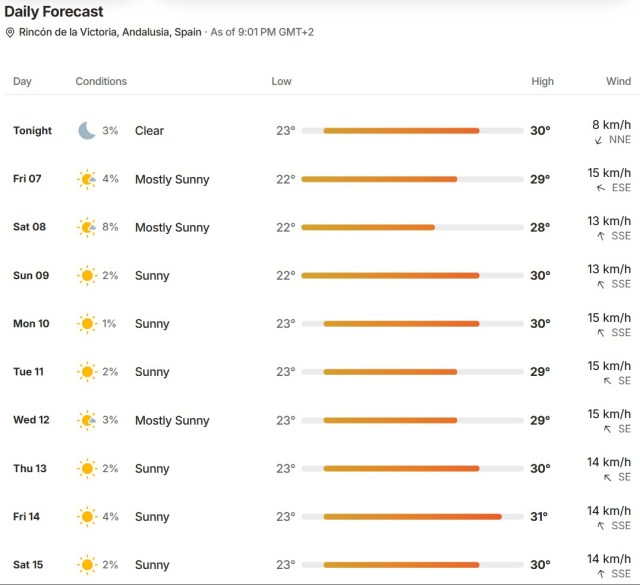The height and width of the screenshot is (585, 640).
Task: Click the High column header
Action: [542, 81]
